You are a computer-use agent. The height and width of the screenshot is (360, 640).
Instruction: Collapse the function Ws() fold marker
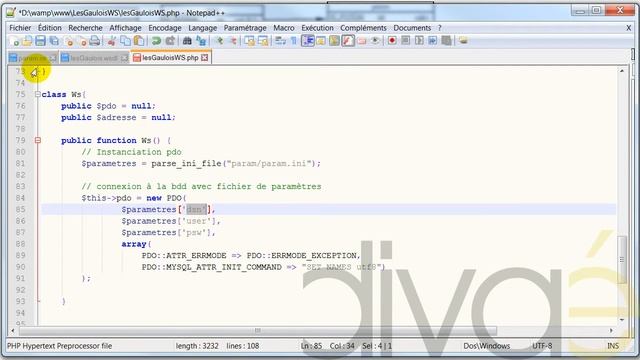point(38,140)
